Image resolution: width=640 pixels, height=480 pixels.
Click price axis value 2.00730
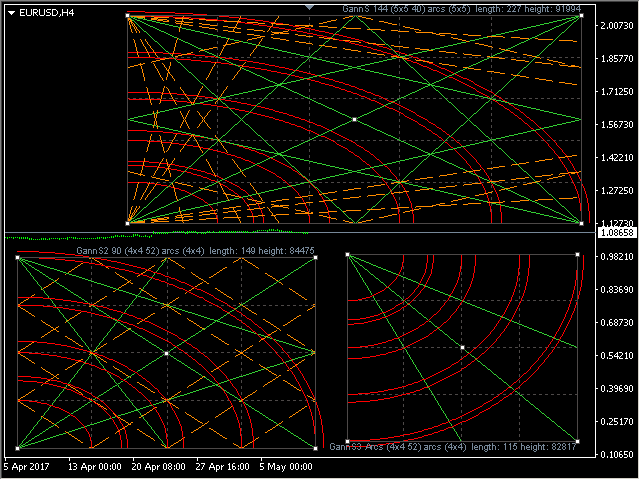[617, 26]
